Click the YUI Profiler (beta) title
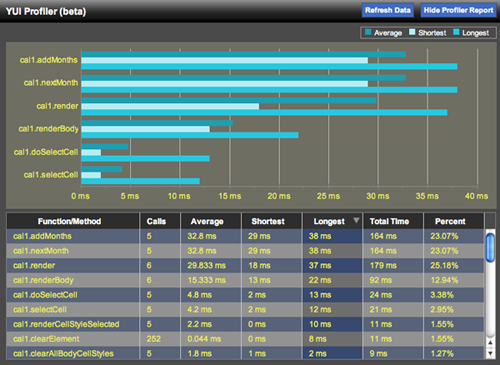The image size is (500, 365). pyautogui.click(x=46, y=11)
